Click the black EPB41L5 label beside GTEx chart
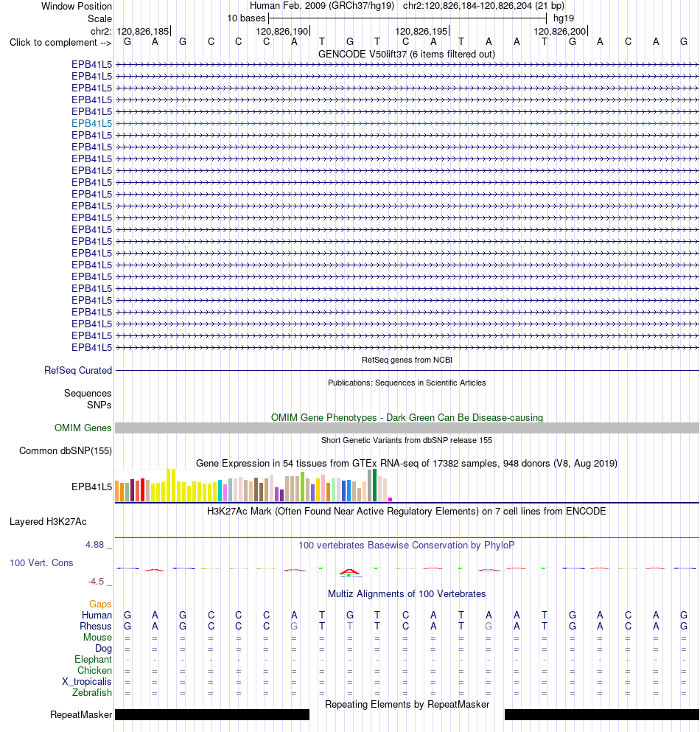Image resolution: width=700 pixels, height=732 pixels. coord(92,487)
